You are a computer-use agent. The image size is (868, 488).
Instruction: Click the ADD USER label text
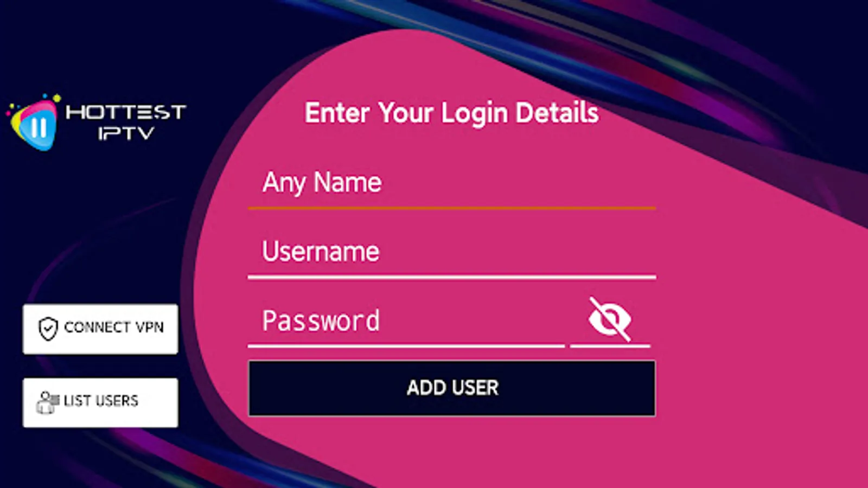(x=452, y=388)
